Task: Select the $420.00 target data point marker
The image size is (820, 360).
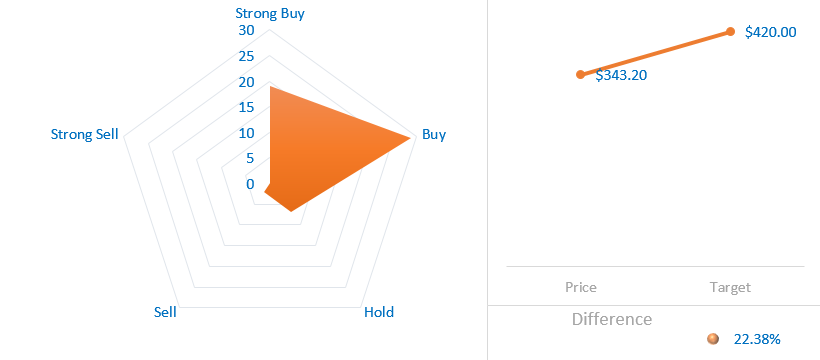Action: 731,32
